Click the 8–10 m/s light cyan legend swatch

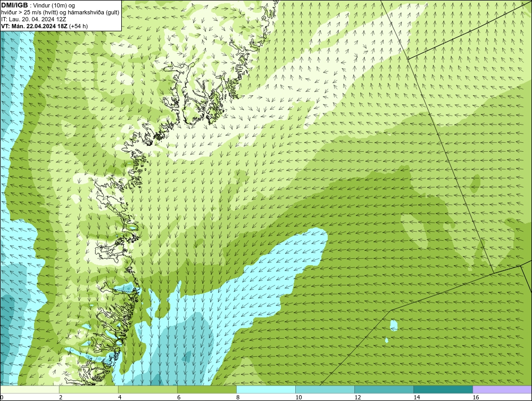coord(265,389)
